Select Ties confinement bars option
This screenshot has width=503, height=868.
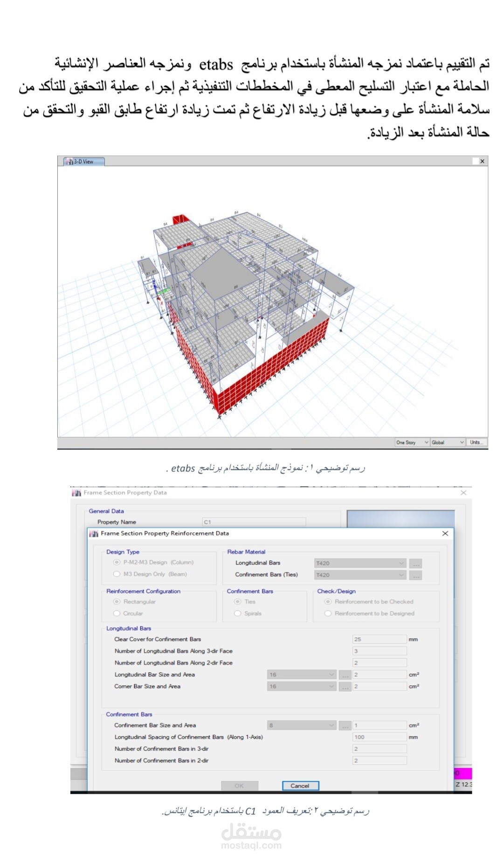click(238, 602)
